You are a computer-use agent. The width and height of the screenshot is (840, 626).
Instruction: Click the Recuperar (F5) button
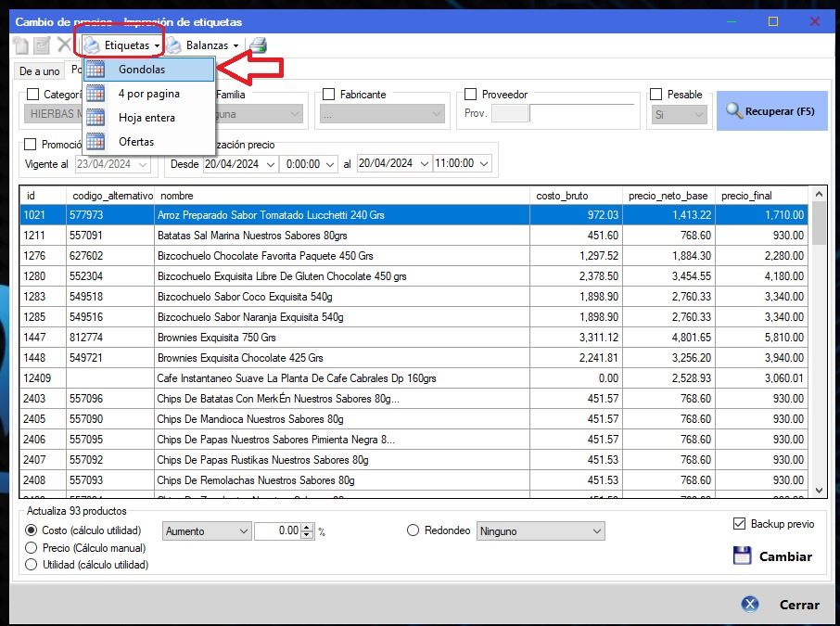772,111
